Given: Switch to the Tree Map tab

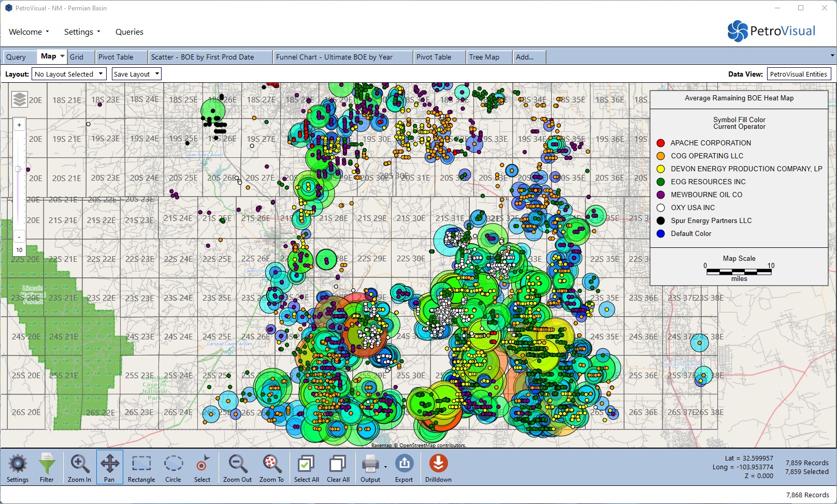Looking at the screenshot, I should coord(484,57).
